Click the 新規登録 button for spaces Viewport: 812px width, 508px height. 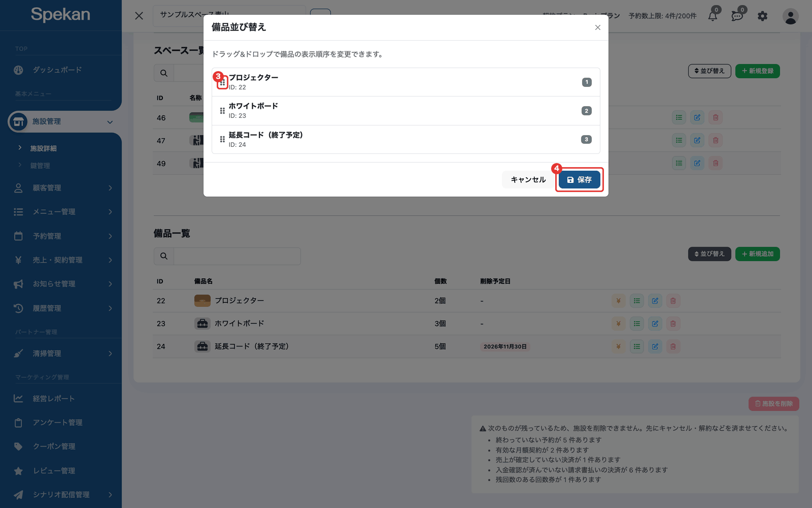757,71
